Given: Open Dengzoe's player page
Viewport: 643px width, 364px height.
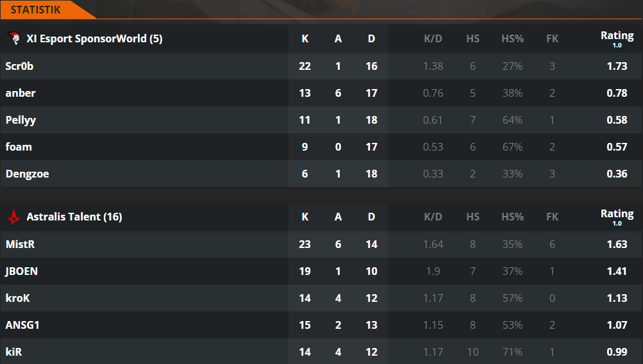Looking at the screenshot, I should pyautogui.click(x=27, y=174).
